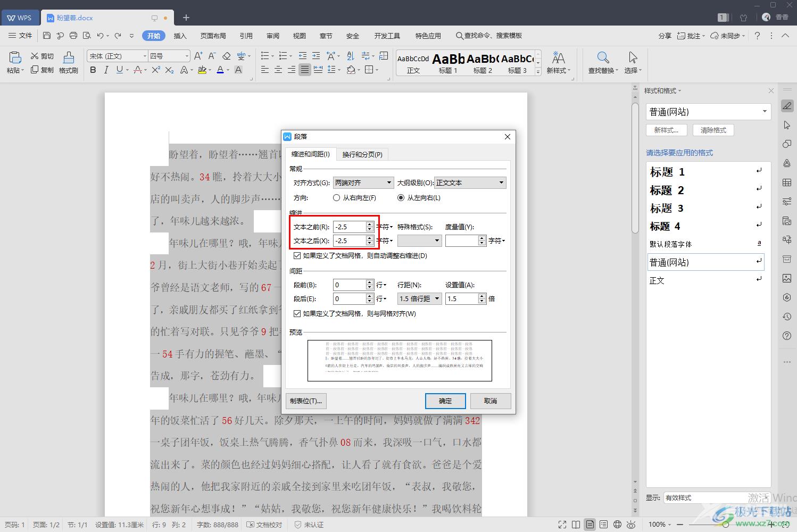Click the 新样式... button in panel

pos(667,130)
